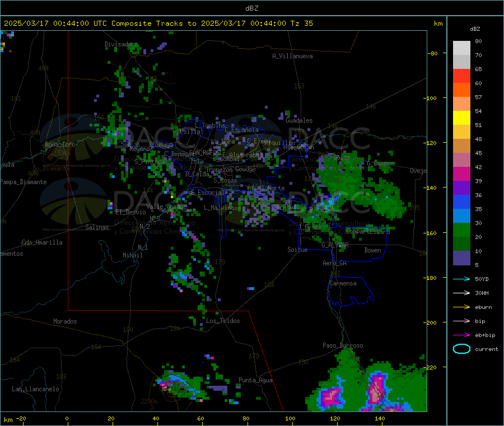Viewport: 504px width, 426px height.
Task: Select the magenta 39-42 dBZ swatch
Action: point(461,174)
